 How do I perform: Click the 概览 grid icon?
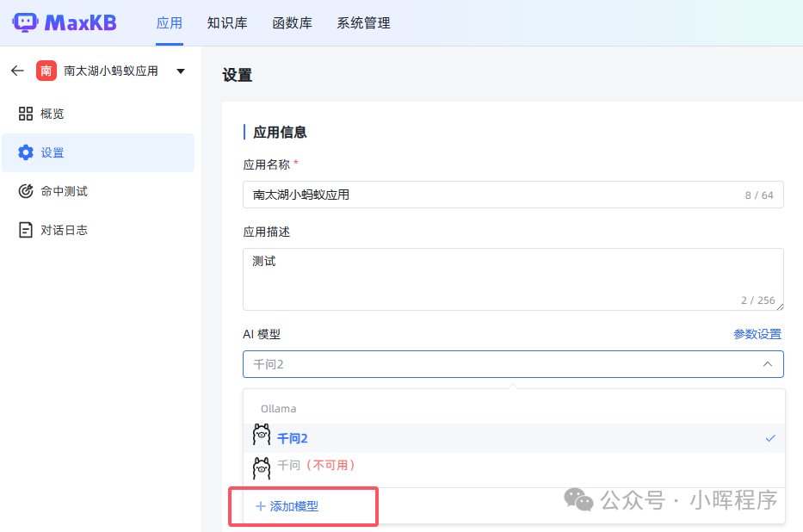pos(26,114)
